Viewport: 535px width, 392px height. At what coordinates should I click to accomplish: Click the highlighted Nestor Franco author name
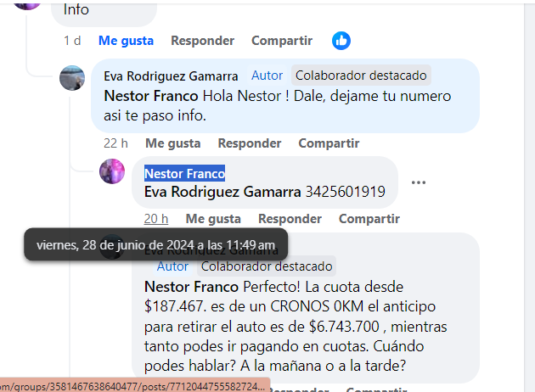click(184, 173)
